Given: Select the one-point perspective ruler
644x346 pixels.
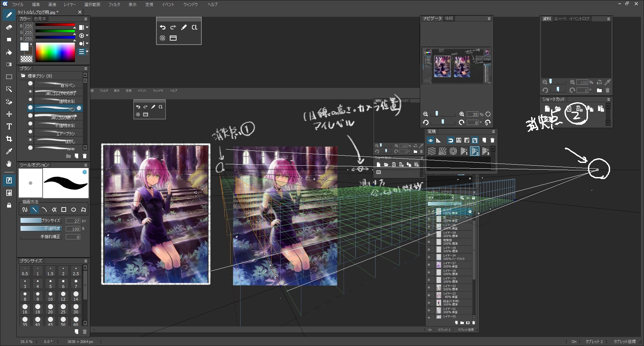Looking at the screenshot, I should pyautogui.click(x=464, y=151).
